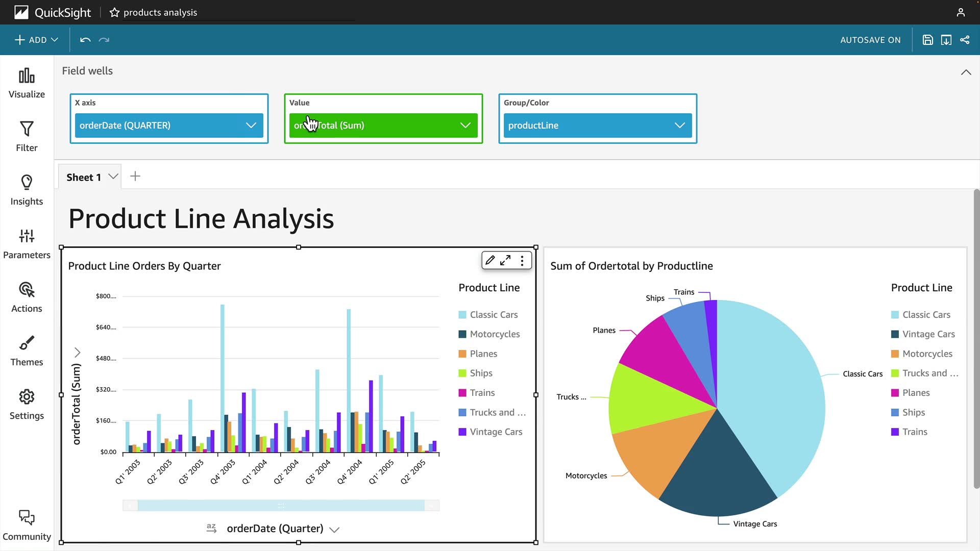Click the undo arrow icon
This screenshot has height=551, width=980.
point(85,40)
